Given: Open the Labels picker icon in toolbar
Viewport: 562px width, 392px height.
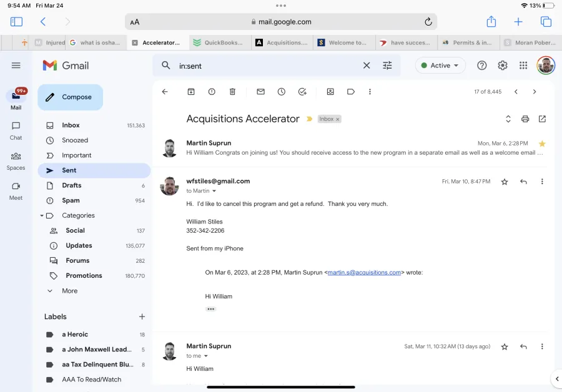Looking at the screenshot, I should click(x=351, y=92).
